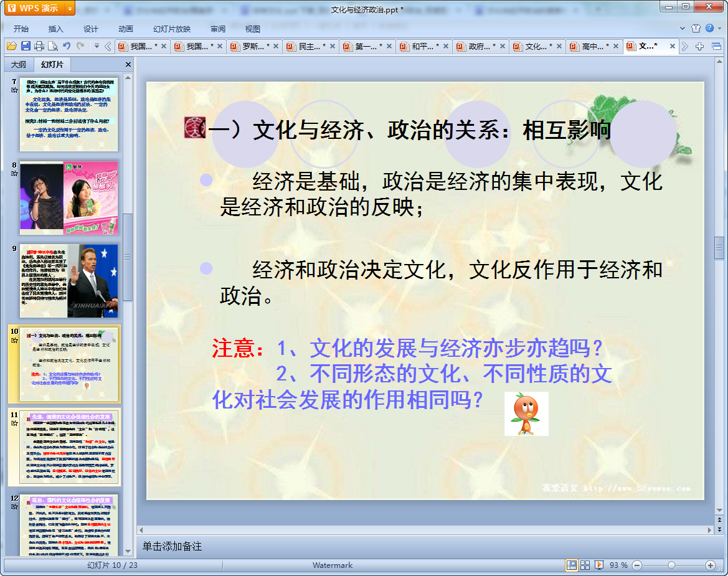Click animation star icon under slide 10 number
The image size is (728, 576).
point(14,340)
